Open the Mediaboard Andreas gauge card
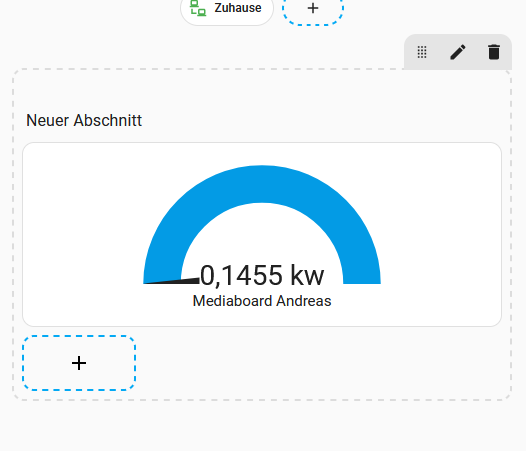The image size is (526, 451). (262, 234)
